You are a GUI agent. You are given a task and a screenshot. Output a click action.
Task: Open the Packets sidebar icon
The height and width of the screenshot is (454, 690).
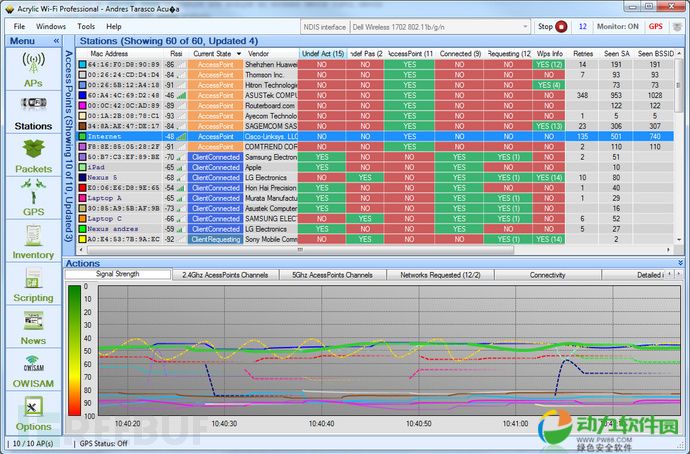point(32,155)
